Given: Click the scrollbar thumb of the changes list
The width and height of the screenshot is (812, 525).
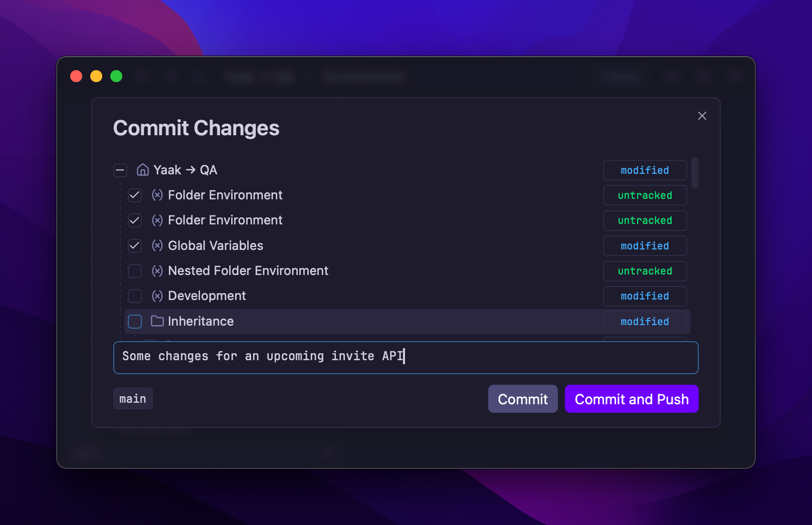Looking at the screenshot, I should point(695,173).
